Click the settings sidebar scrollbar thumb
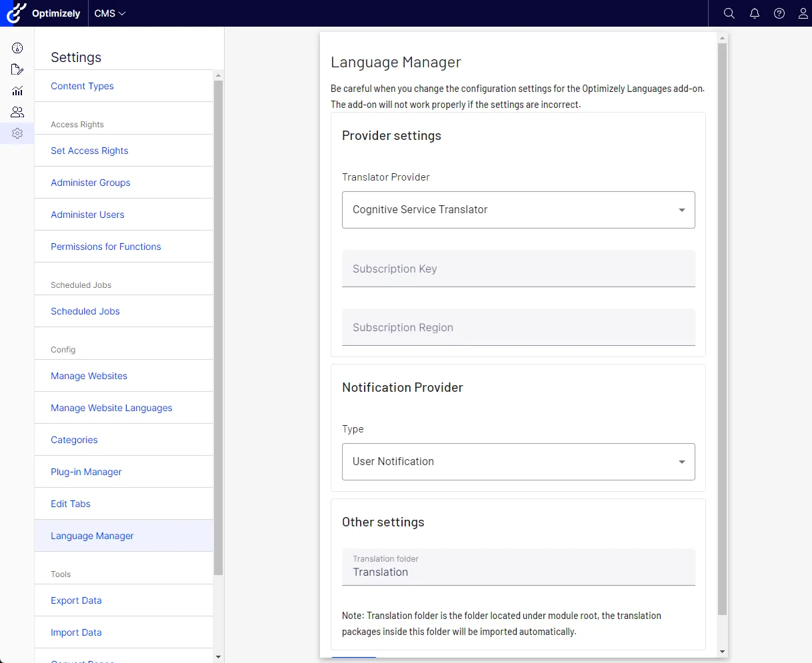The image size is (812, 663). point(218,328)
